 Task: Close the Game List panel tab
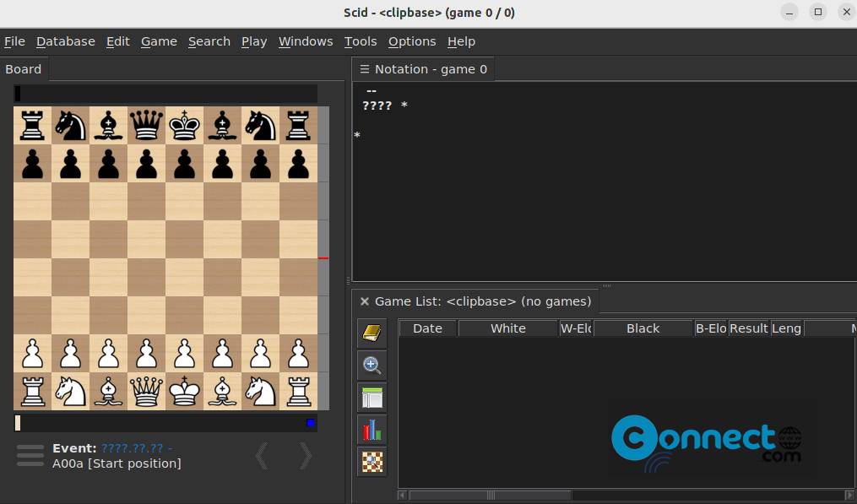365,301
